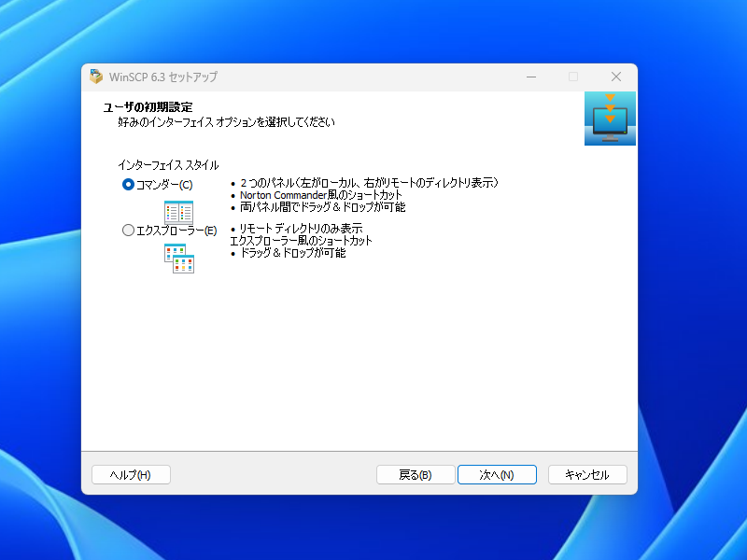Click the orange monitor setup illustration

point(609,118)
